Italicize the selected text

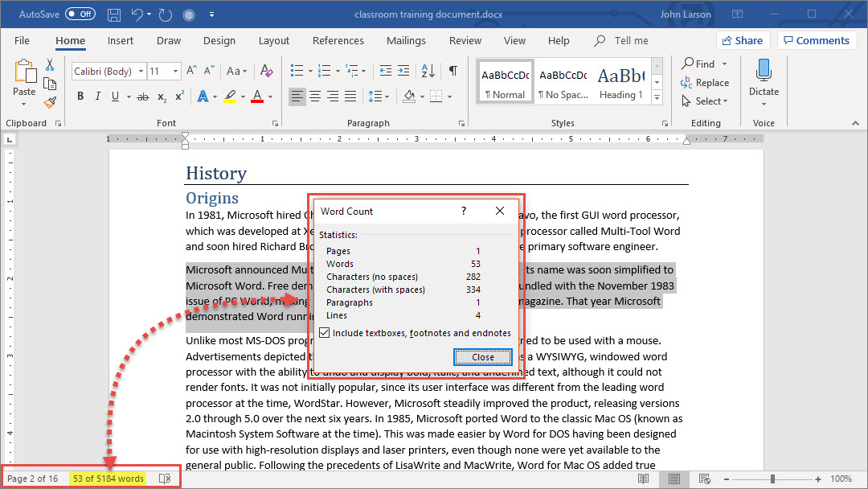click(x=98, y=97)
